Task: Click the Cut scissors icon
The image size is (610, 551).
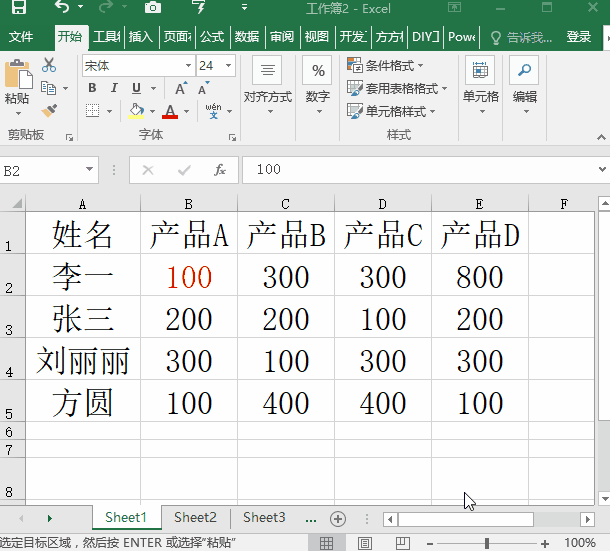Action: coord(49,65)
